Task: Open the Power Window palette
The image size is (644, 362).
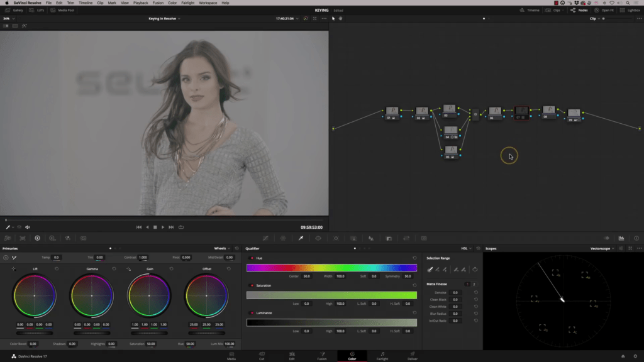Action: (318, 238)
